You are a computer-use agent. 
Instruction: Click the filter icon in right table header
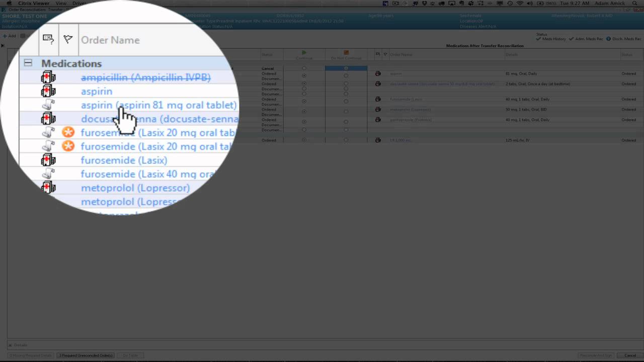click(x=385, y=54)
